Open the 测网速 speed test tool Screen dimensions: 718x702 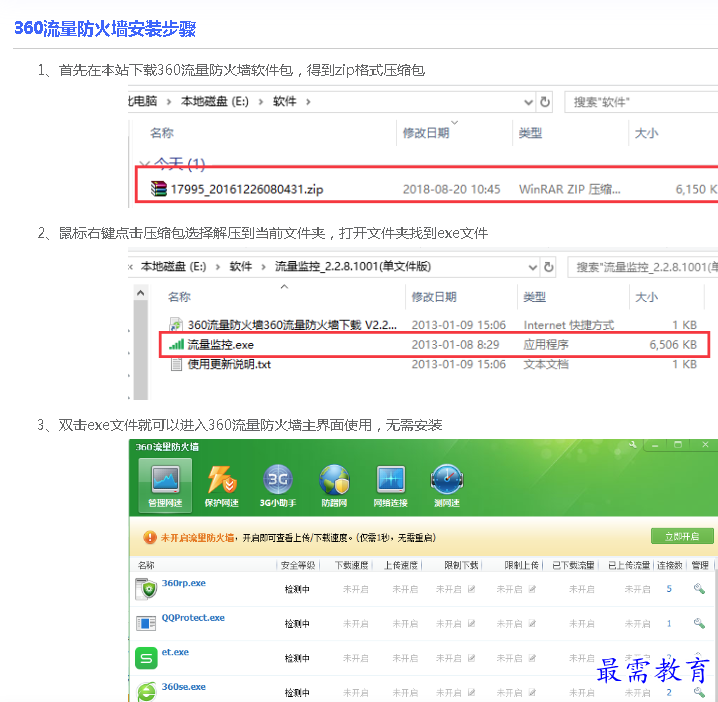click(x=447, y=486)
